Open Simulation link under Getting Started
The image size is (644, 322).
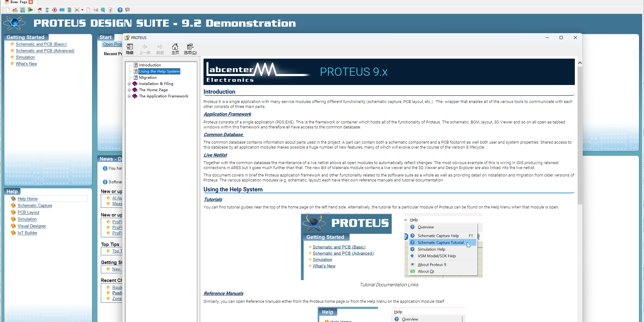25,57
